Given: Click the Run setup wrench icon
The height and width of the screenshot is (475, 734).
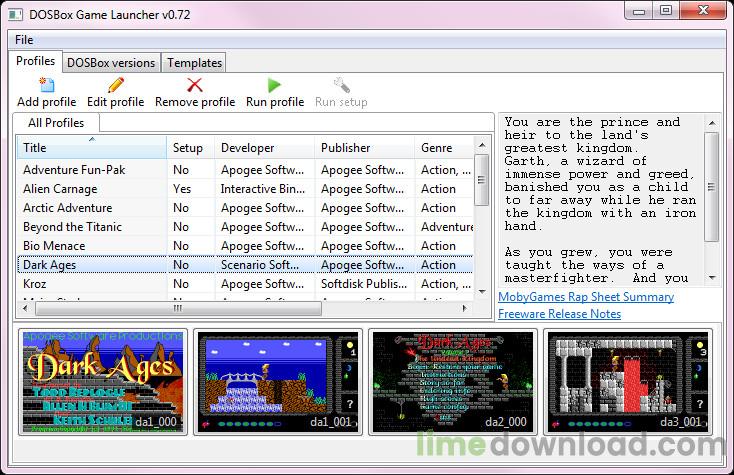Looking at the screenshot, I should (341, 85).
